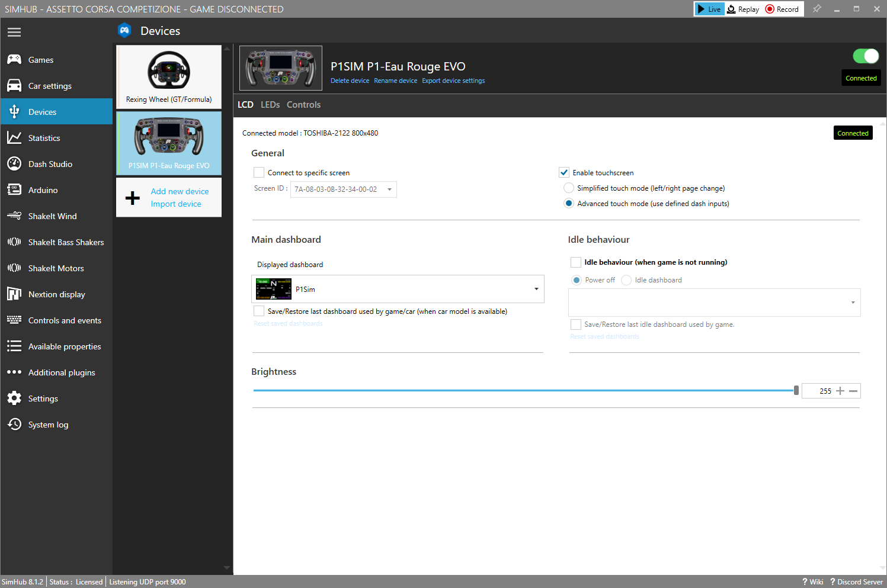The width and height of the screenshot is (887, 588).
Task: Open Car settings via the car icon
Action: pos(14,86)
